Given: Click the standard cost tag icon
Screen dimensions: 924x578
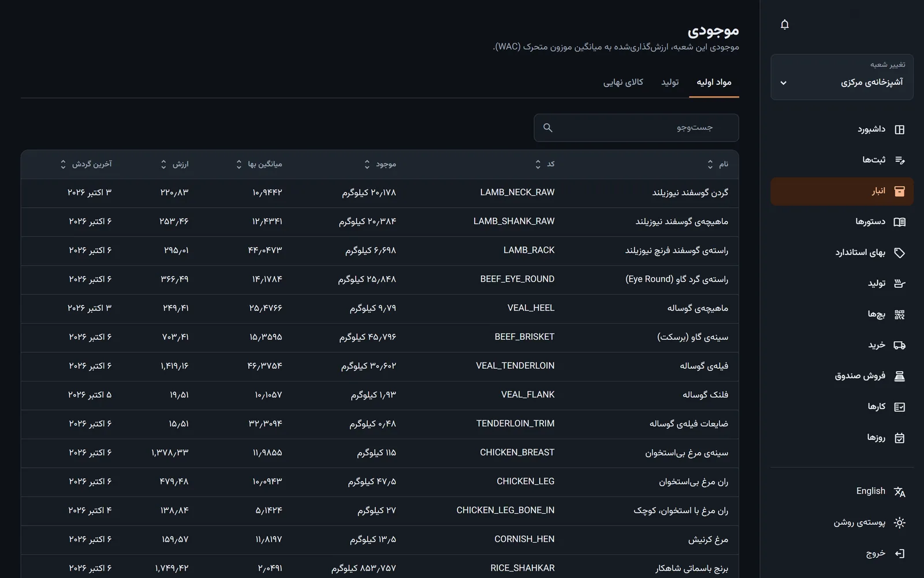Looking at the screenshot, I should 899,253.
